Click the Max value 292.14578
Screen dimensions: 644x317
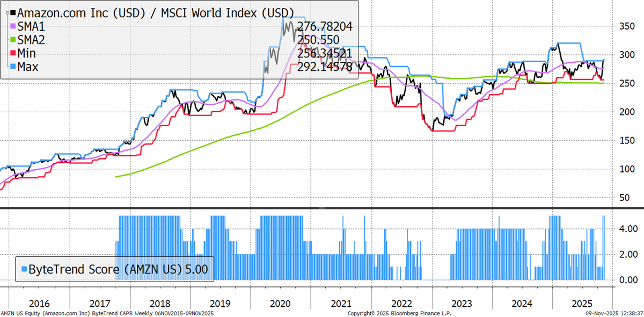(x=324, y=67)
